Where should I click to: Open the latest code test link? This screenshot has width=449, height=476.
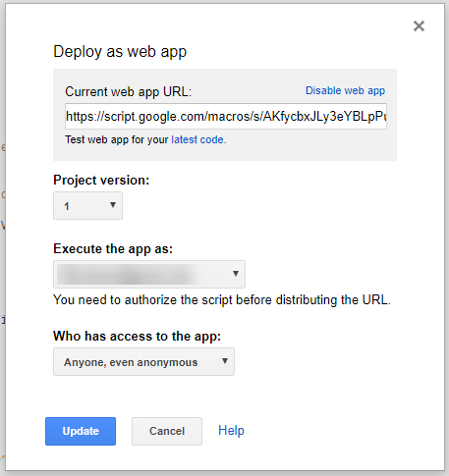pyautogui.click(x=198, y=139)
